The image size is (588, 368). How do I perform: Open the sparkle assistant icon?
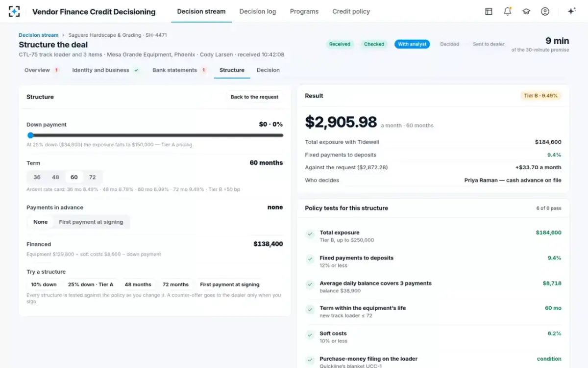click(x=571, y=11)
